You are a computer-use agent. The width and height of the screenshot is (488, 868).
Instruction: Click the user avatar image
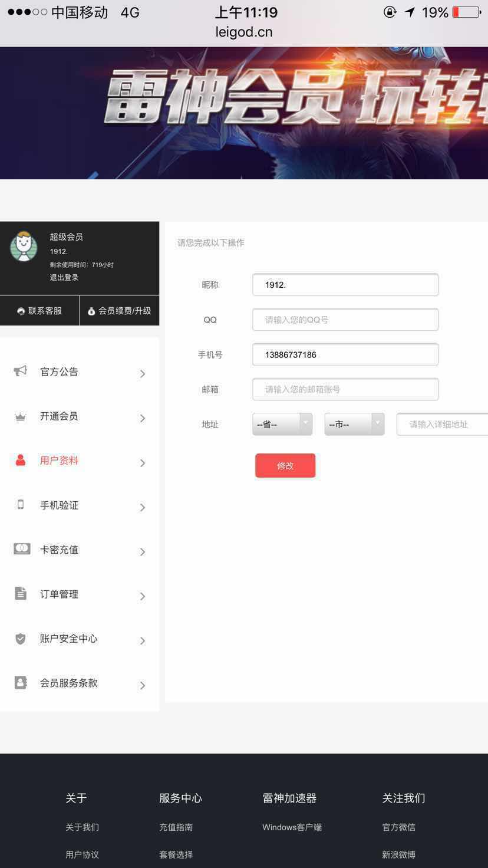pyautogui.click(x=24, y=246)
